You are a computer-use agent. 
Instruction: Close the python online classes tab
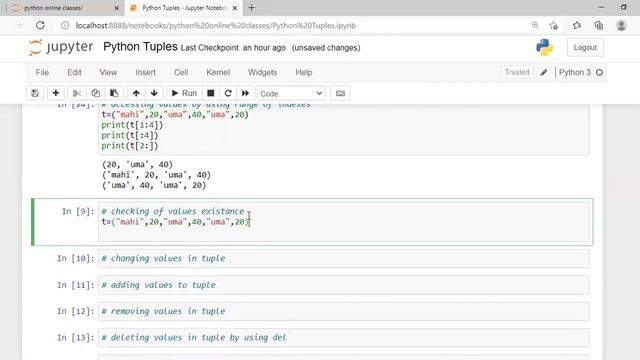[x=116, y=8]
